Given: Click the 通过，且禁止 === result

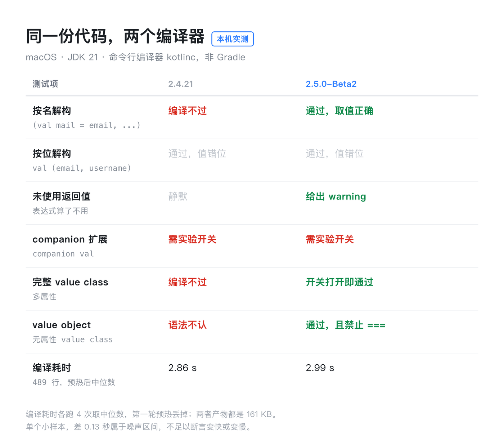Looking at the screenshot, I should click(x=346, y=325).
